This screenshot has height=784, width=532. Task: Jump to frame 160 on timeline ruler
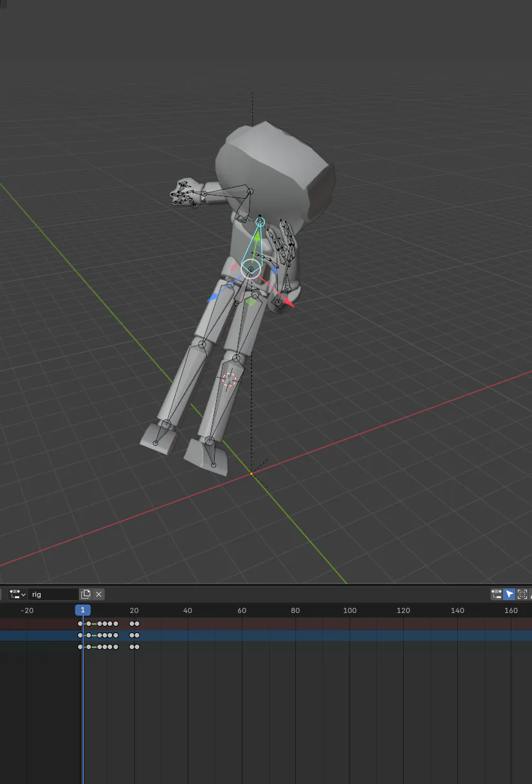pyautogui.click(x=511, y=610)
